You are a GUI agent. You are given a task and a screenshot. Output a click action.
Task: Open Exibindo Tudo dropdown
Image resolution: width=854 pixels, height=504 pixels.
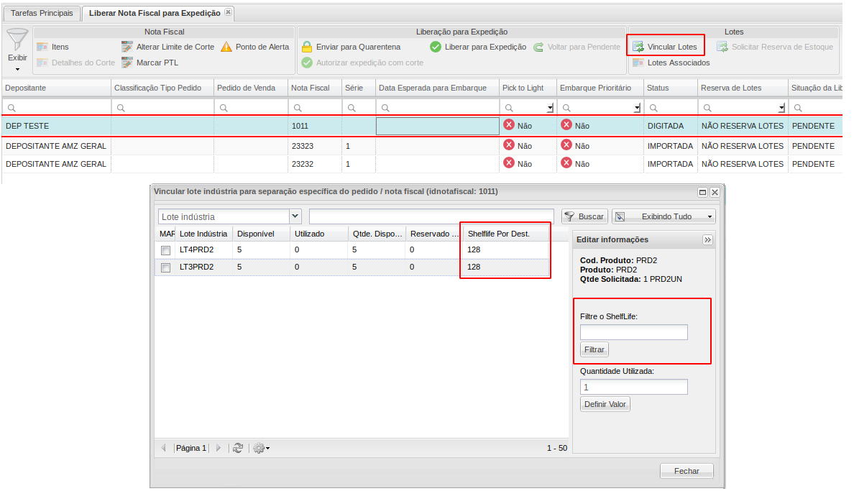click(x=664, y=216)
